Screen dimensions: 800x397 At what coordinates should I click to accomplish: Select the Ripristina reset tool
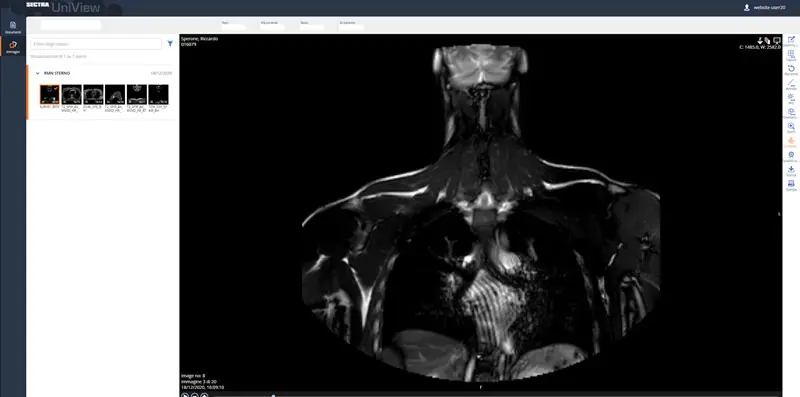(791, 69)
